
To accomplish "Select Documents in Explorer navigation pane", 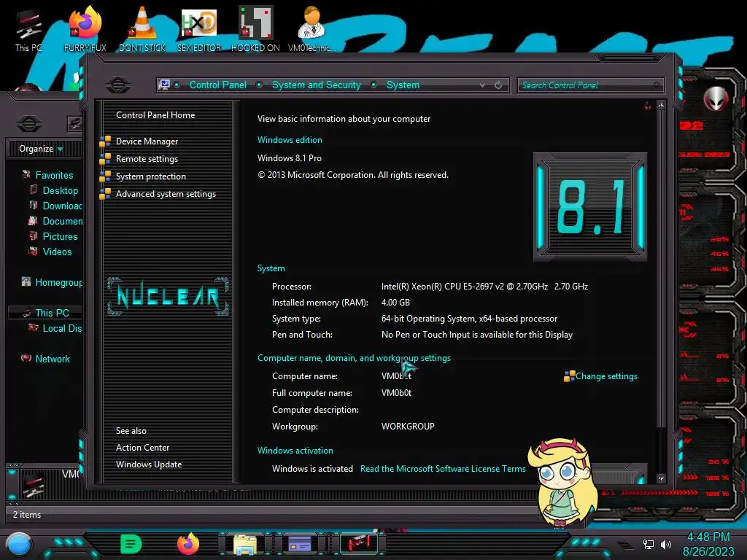I will tap(62, 221).
